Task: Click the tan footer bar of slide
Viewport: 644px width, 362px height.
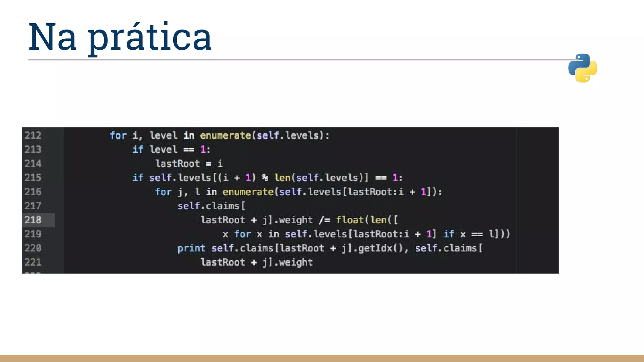Action: [322, 358]
